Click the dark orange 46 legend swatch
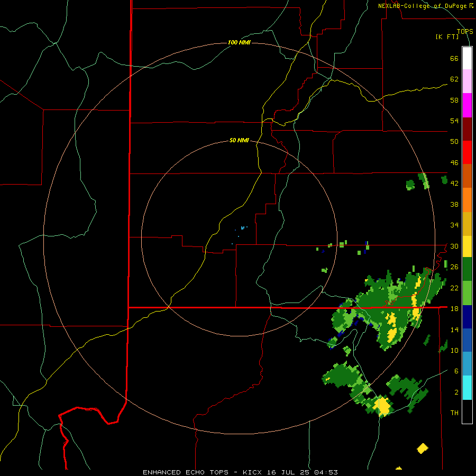The image size is (476, 476). (x=467, y=176)
